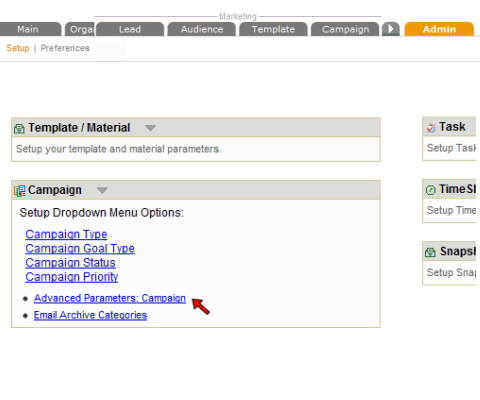Click the Snapshot panel icon

coord(430,252)
